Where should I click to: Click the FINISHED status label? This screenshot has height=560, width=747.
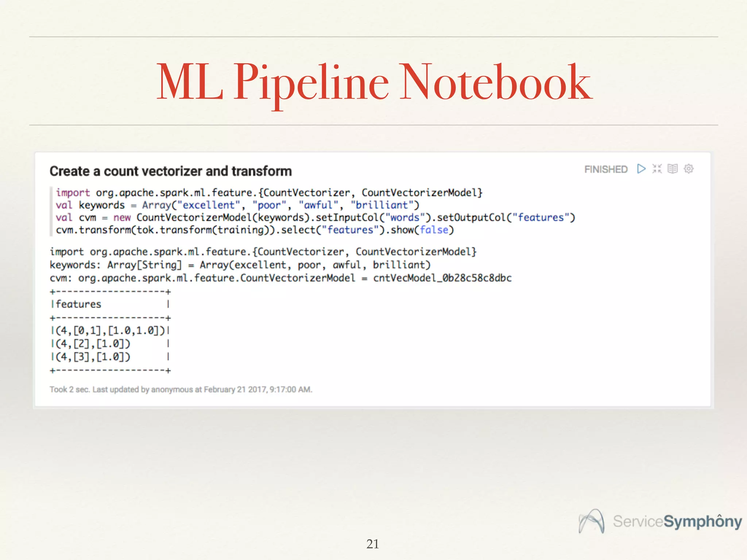point(605,170)
